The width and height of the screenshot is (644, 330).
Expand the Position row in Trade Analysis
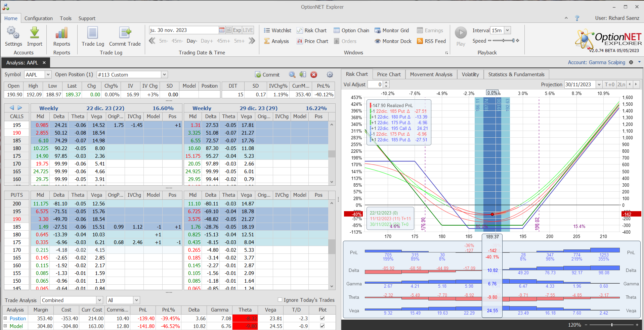click(x=5, y=318)
